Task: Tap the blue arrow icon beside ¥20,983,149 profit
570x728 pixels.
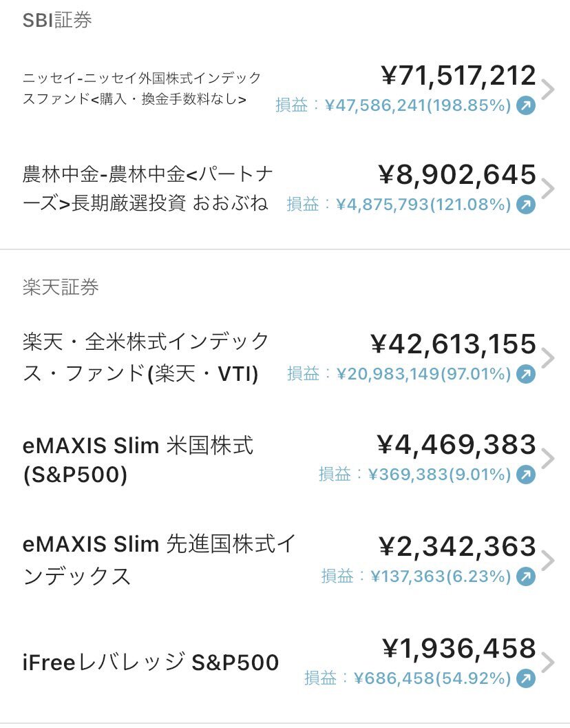Action: point(526,374)
